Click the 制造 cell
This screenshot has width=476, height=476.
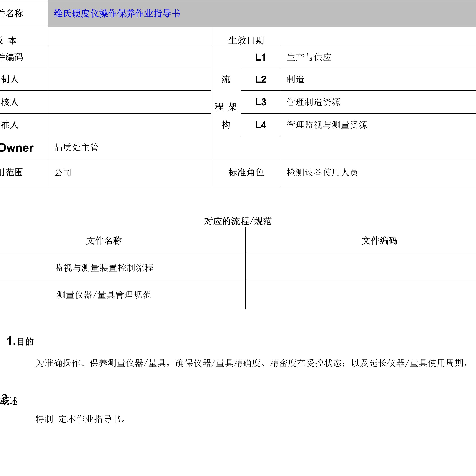(x=378, y=79)
